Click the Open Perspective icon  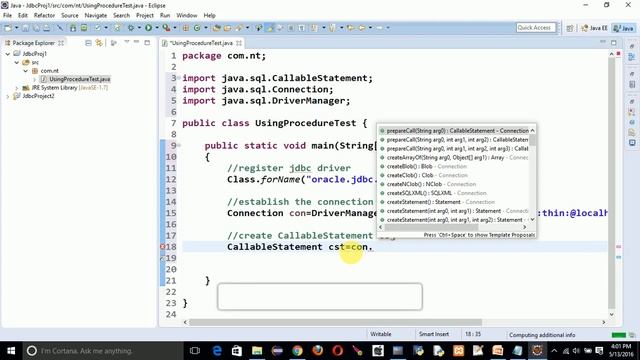point(570,28)
